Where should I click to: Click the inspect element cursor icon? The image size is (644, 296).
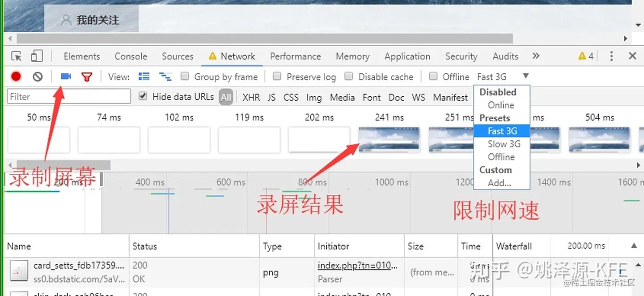pos(17,56)
